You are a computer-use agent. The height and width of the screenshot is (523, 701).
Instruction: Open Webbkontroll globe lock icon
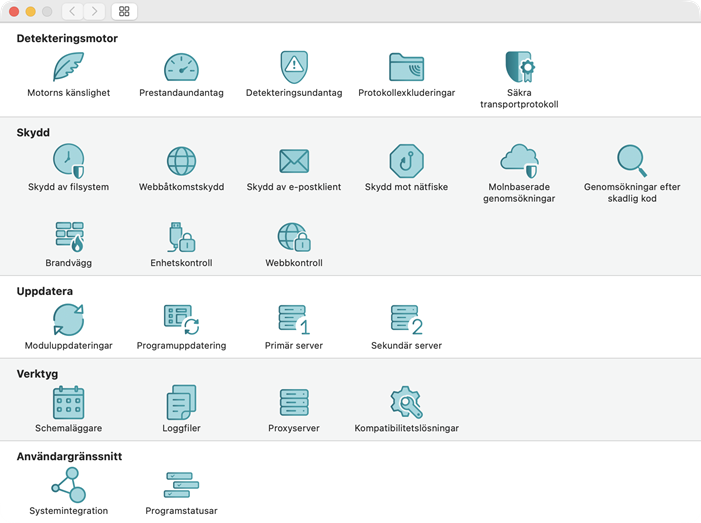[294, 237]
